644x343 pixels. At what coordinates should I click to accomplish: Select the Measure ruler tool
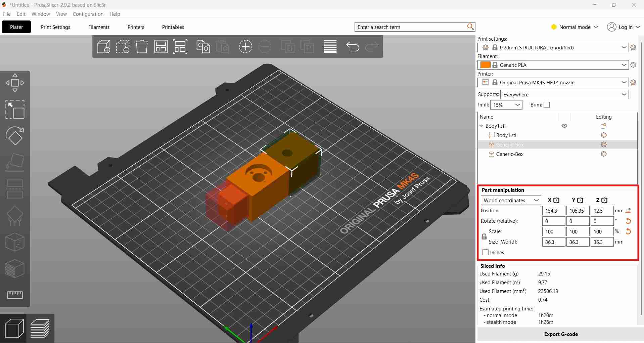15,295
